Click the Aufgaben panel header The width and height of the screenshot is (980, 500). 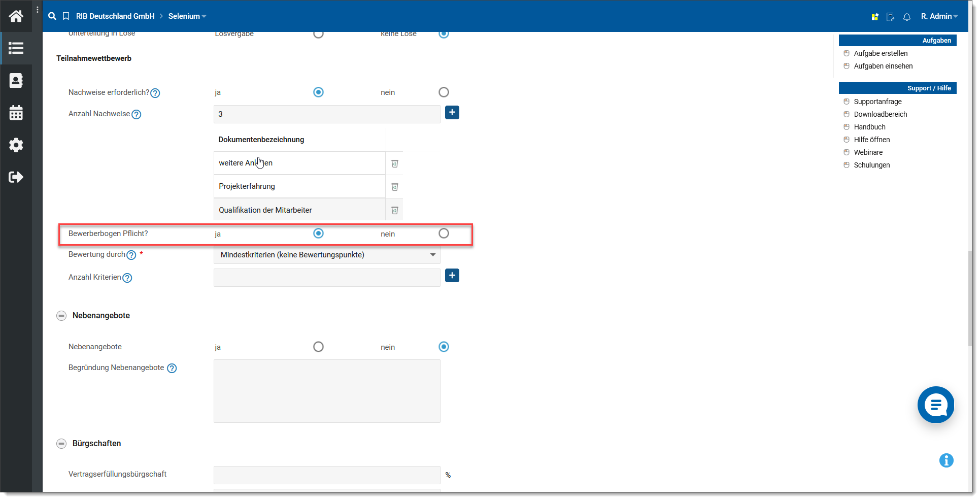tap(897, 41)
